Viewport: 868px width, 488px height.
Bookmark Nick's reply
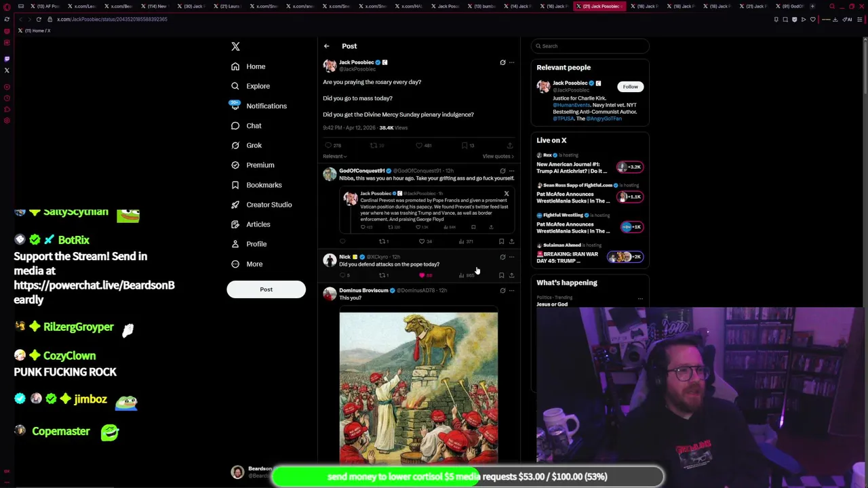click(501, 275)
